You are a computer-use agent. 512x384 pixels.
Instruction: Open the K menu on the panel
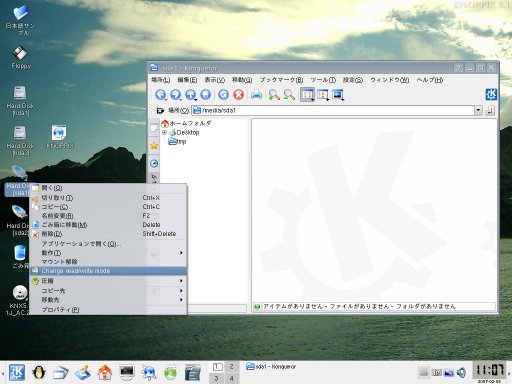tap(17, 372)
